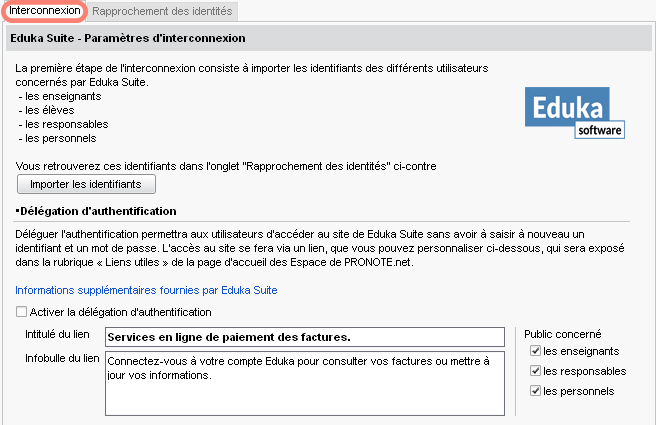Click the Public concerné label
The image size is (656, 425).
coord(563,334)
